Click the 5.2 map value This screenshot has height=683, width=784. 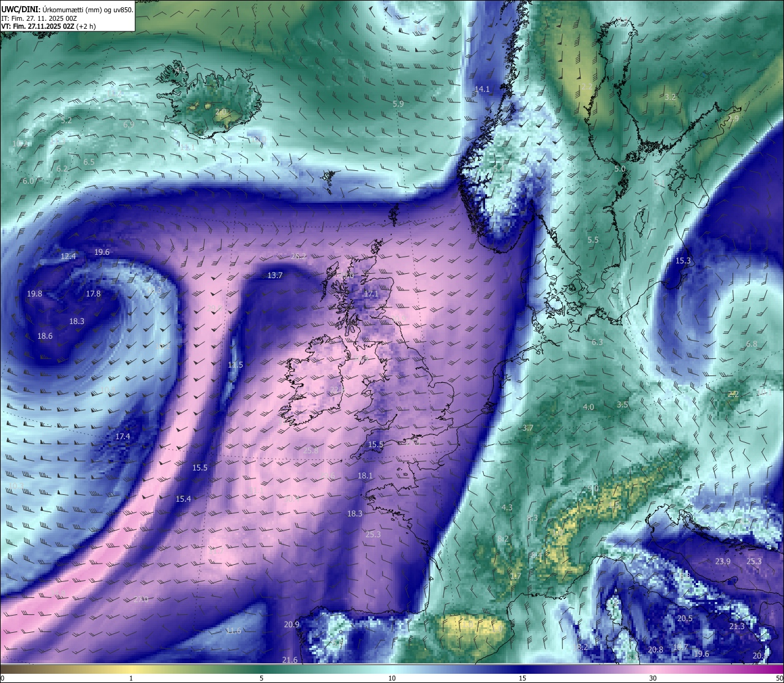point(66,121)
